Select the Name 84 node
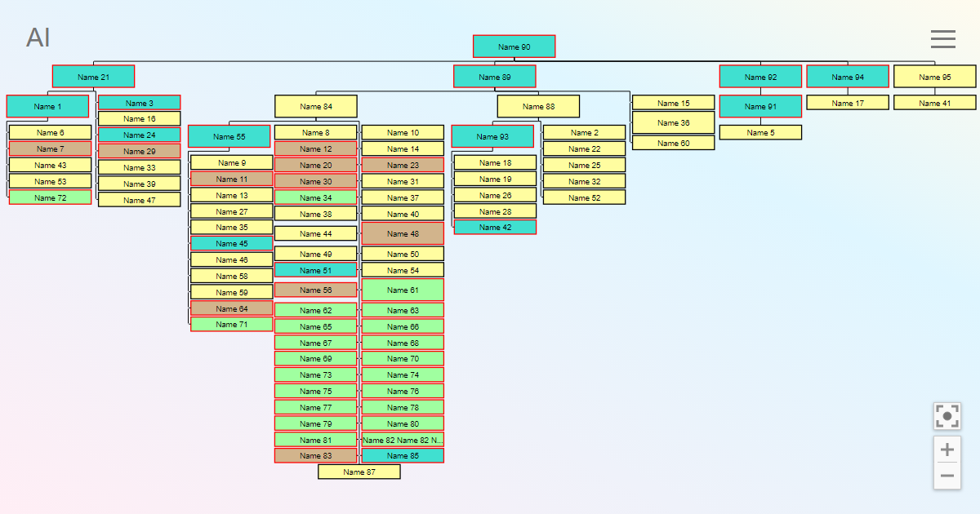 (x=316, y=106)
